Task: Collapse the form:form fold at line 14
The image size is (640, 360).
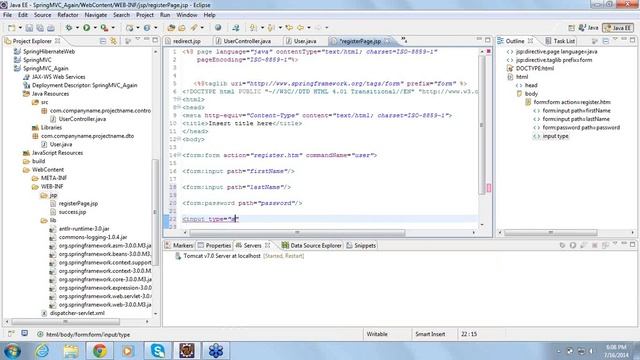Action: coord(179,155)
